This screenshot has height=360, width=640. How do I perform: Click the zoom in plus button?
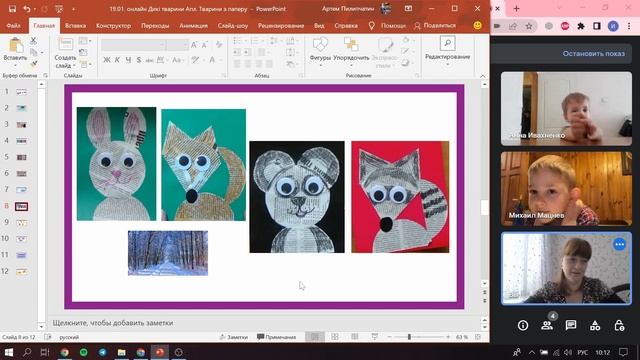(448, 337)
